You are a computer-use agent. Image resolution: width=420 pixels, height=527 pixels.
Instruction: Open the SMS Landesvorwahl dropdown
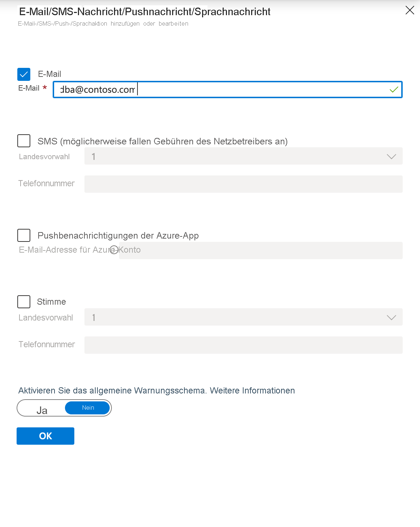tap(244, 156)
